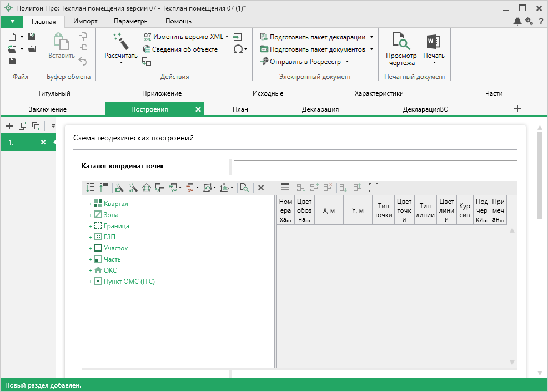Click the settings gears icon
548x392 pixels.
coord(529,21)
